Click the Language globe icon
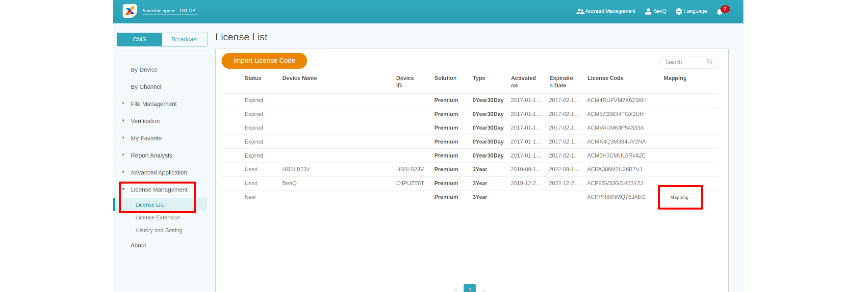This screenshot has height=292, width=868. pos(679,11)
